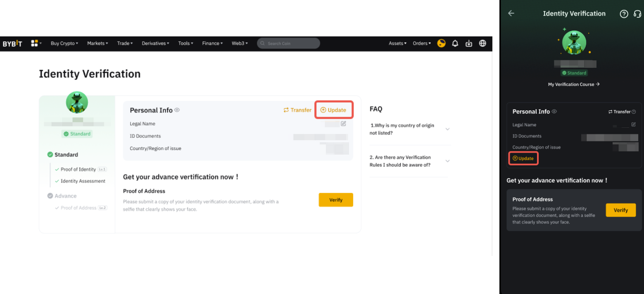
Task: Open help via question mark icon on mobile header
Action: (624, 14)
